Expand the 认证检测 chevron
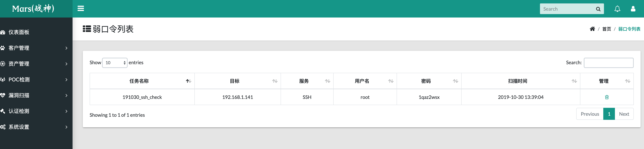The width and height of the screenshot is (644, 149). click(x=66, y=111)
